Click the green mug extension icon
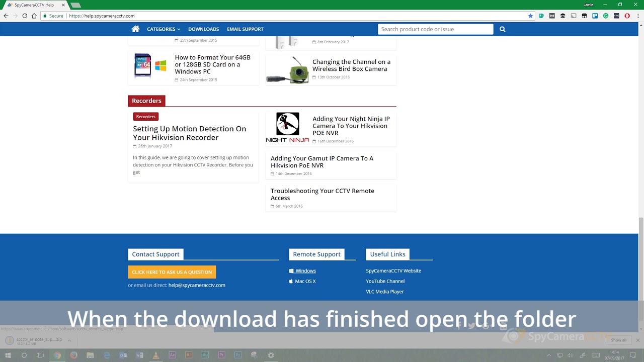The height and width of the screenshot is (362, 644). pos(541,16)
